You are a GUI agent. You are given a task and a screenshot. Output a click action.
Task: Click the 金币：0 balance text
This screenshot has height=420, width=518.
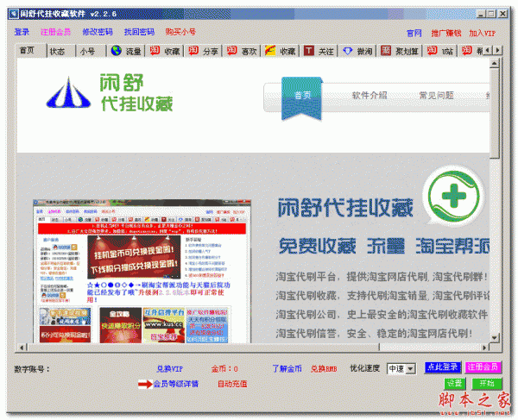pos(224,369)
